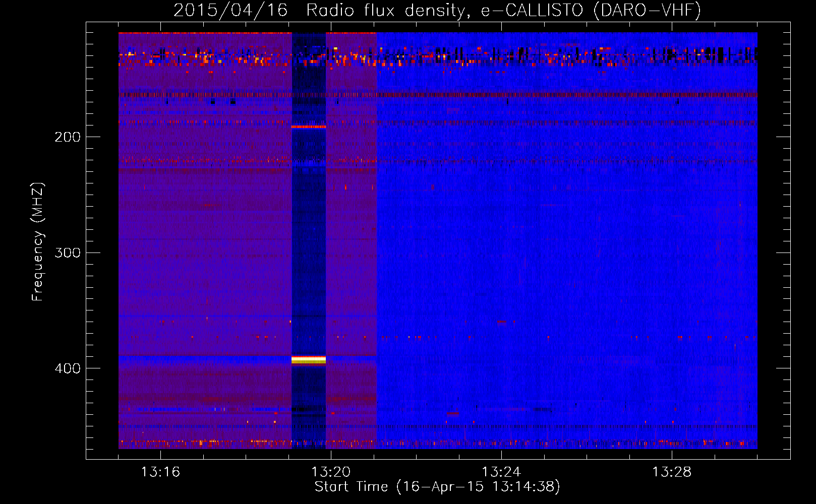816x504 pixels.
Task: Click the 200 frequency tick label
Action: [68, 137]
